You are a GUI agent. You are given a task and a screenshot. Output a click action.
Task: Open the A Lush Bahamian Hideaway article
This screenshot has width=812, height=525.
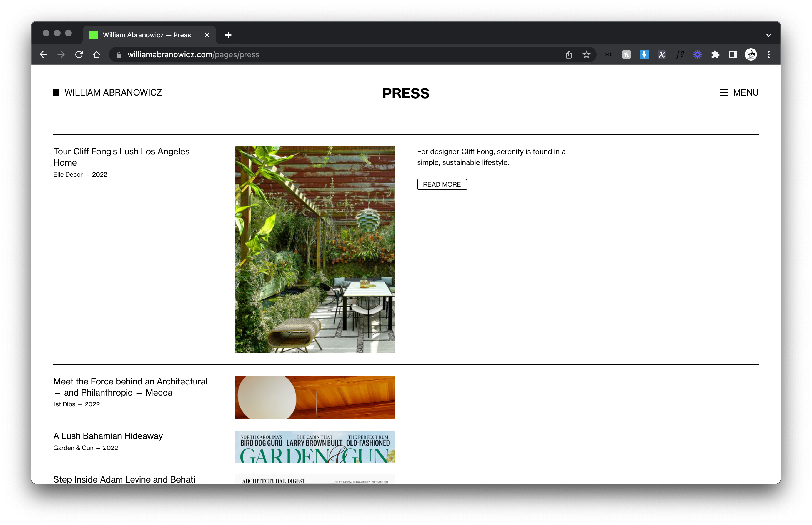[x=108, y=436]
